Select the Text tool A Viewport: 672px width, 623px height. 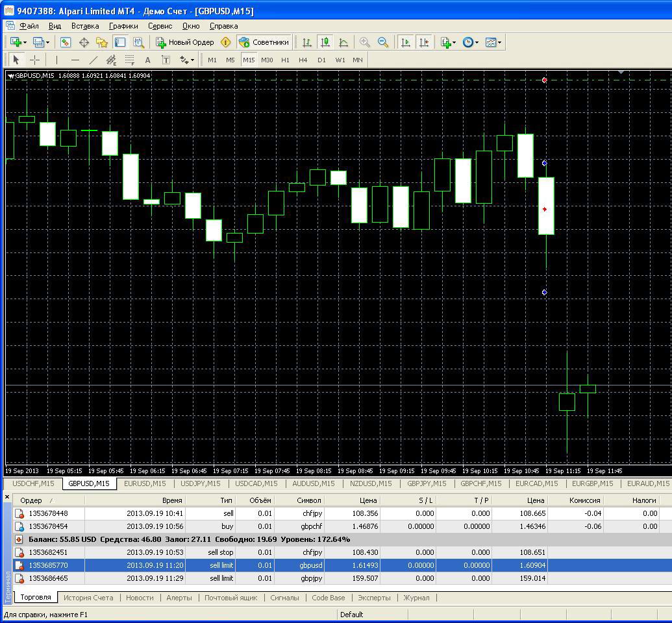pos(147,60)
